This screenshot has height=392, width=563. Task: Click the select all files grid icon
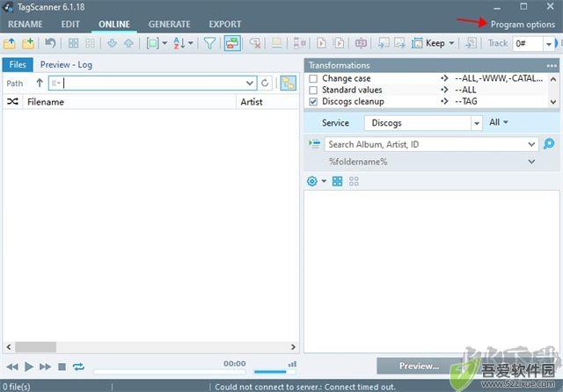click(73, 43)
